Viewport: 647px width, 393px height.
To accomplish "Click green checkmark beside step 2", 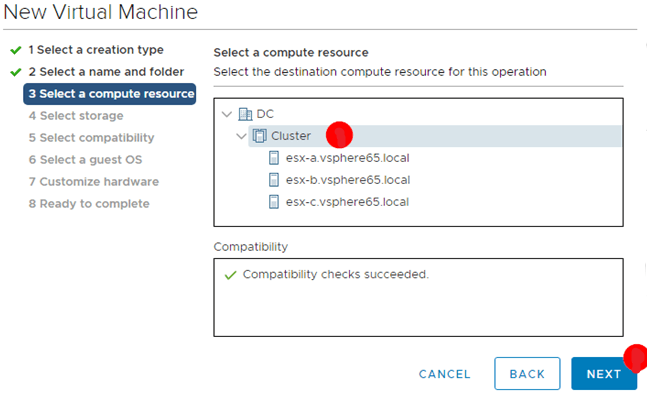I will (x=16, y=72).
